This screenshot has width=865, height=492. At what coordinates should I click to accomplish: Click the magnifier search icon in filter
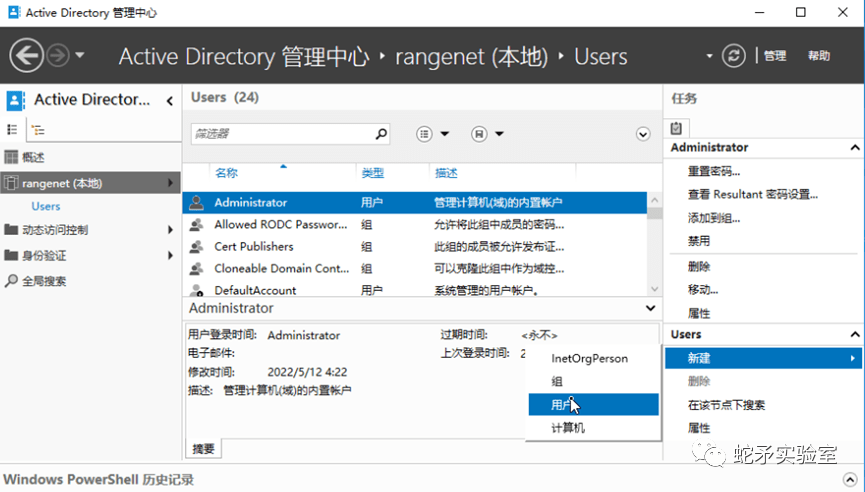click(381, 133)
